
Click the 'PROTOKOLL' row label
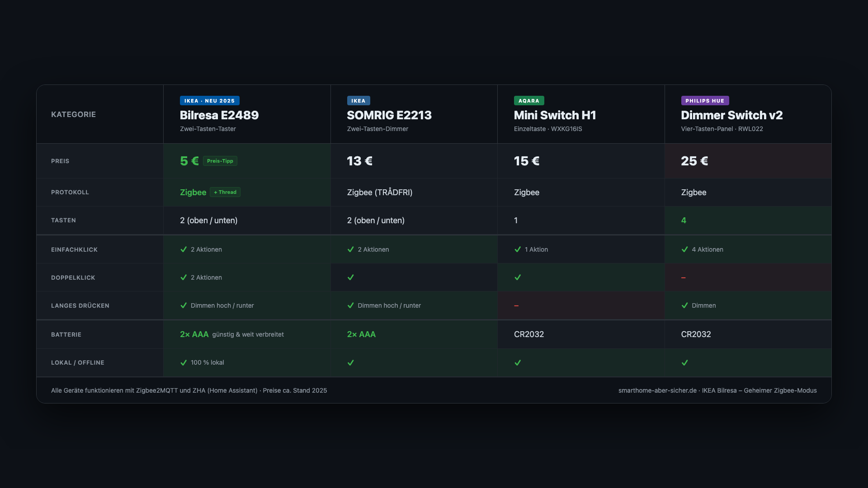point(70,192)
